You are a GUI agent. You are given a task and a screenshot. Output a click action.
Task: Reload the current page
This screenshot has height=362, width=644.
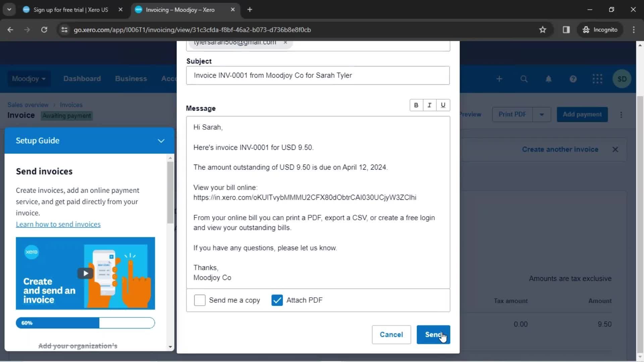click(x=44, y=30)
